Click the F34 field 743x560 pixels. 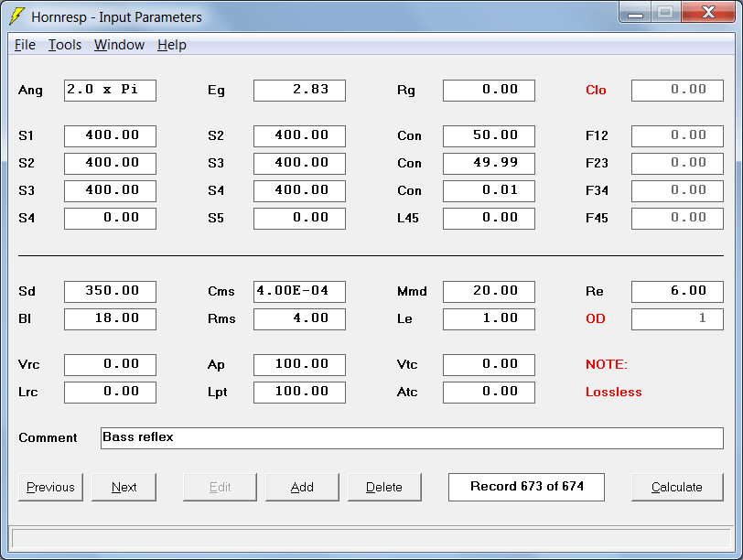[x=678, y=191]
